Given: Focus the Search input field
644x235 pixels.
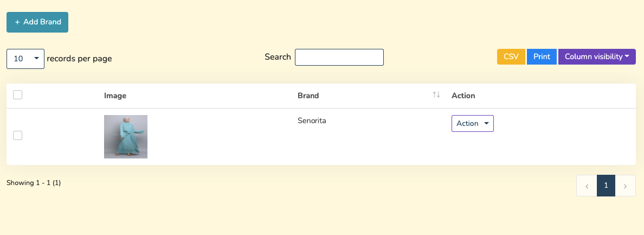Looking at the screenshot, I should (x=339, y=57).
